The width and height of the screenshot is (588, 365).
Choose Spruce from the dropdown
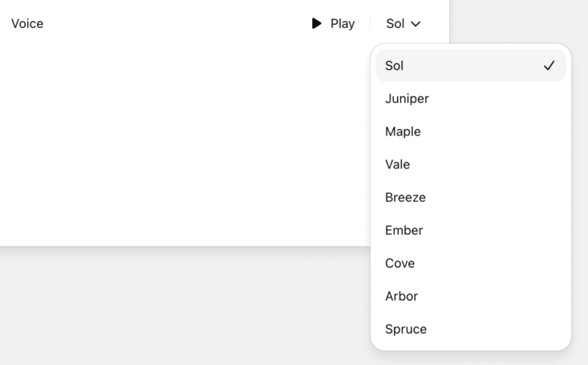471,329
